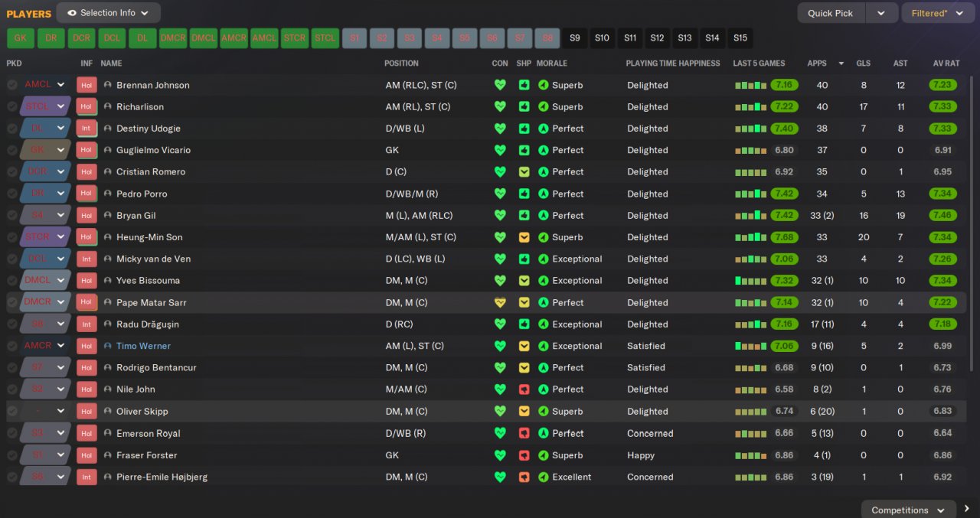Select the DMCR position chip
Screen dimensions: 980x518
pos(173,38)
